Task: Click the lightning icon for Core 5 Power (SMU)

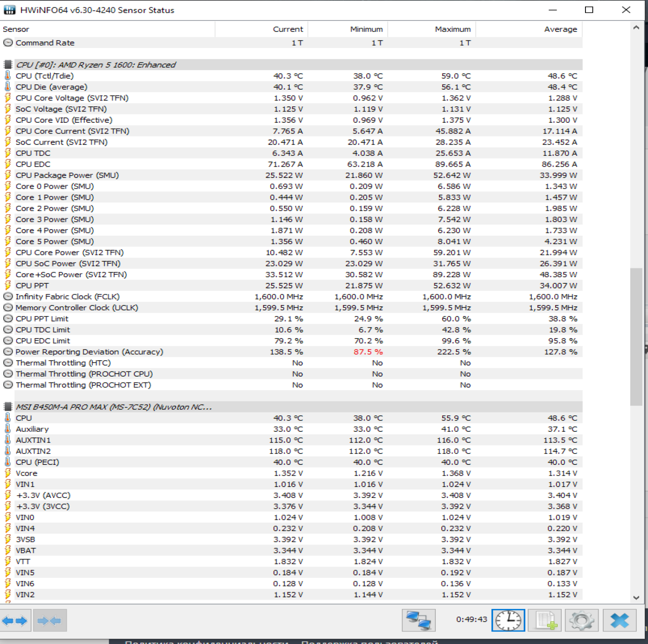Action: pos(7,241)
